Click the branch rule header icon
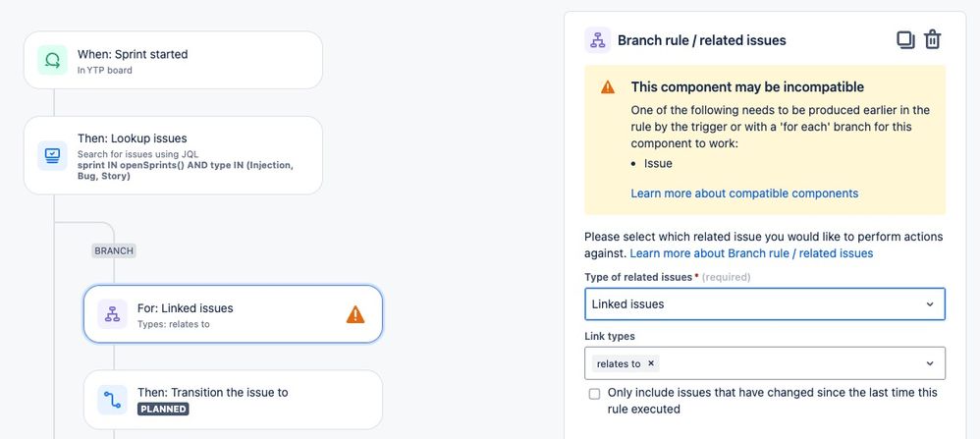The image size is (980, 439). point(597,40)
